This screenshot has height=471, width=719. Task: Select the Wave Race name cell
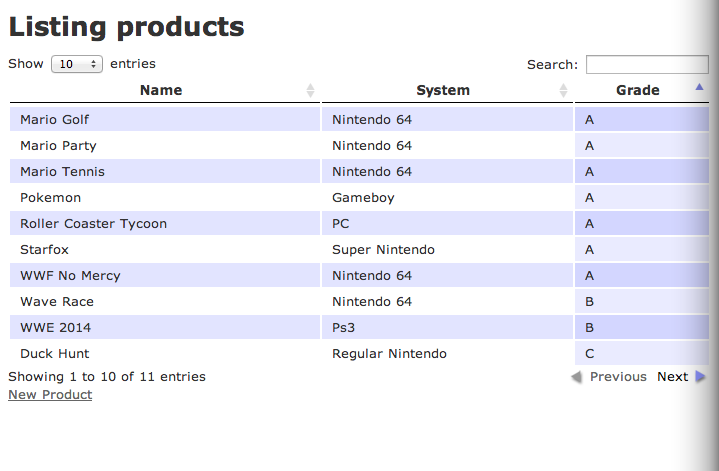165,302
